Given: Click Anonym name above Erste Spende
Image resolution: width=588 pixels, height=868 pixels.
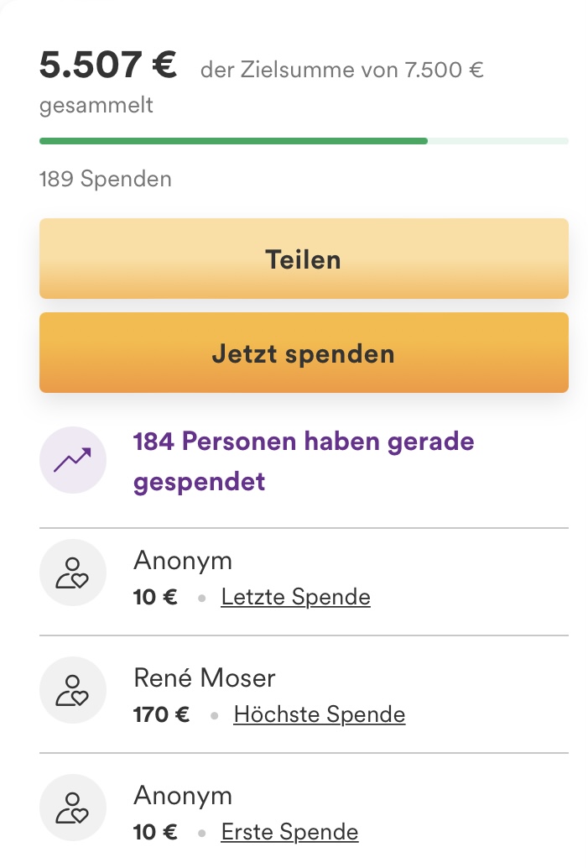Looking at the screenshot, I should pos(183,795).
